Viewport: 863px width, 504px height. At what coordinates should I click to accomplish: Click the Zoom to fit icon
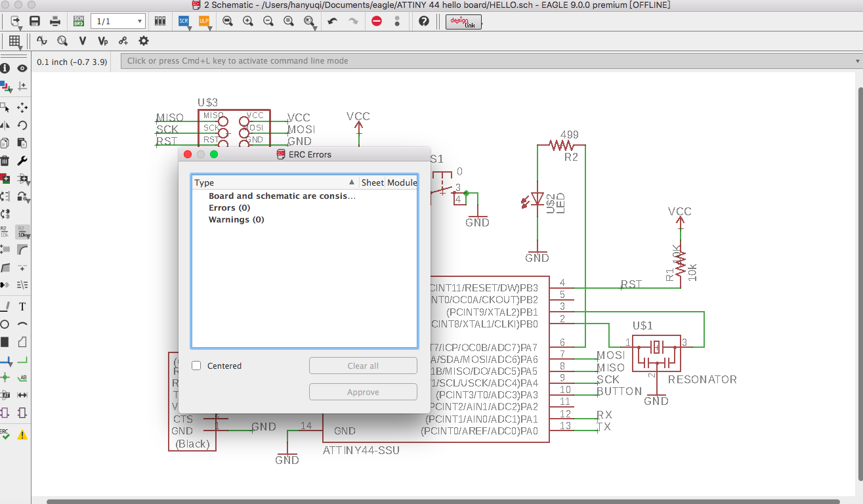(227, 21)
